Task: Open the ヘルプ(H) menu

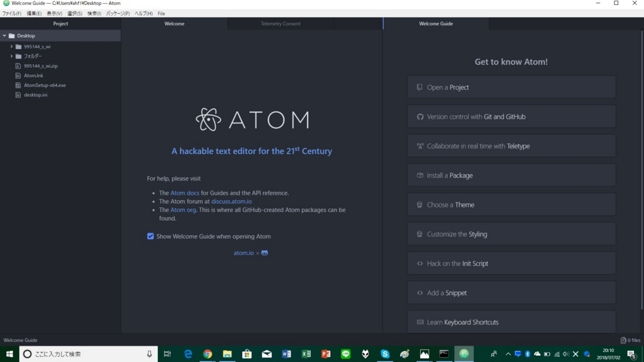Action: pos(144,14)
